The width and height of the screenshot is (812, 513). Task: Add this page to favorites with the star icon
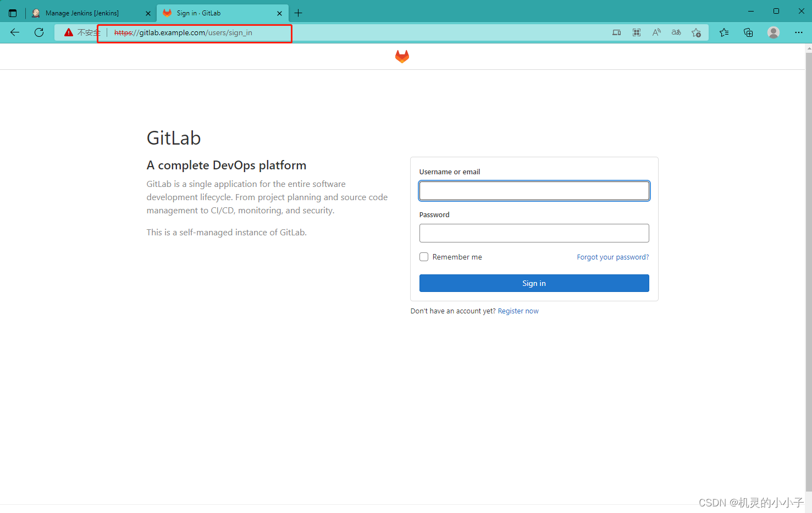click(x=696, y=32)
